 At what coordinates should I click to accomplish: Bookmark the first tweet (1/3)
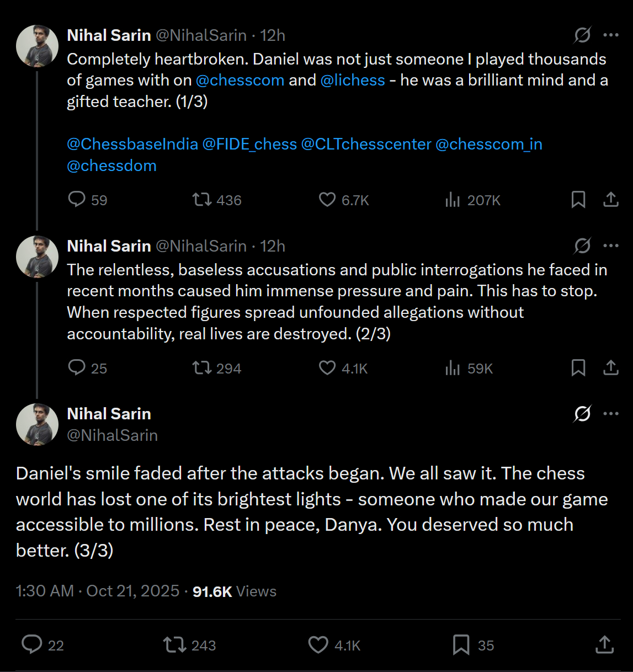(578, 199)
